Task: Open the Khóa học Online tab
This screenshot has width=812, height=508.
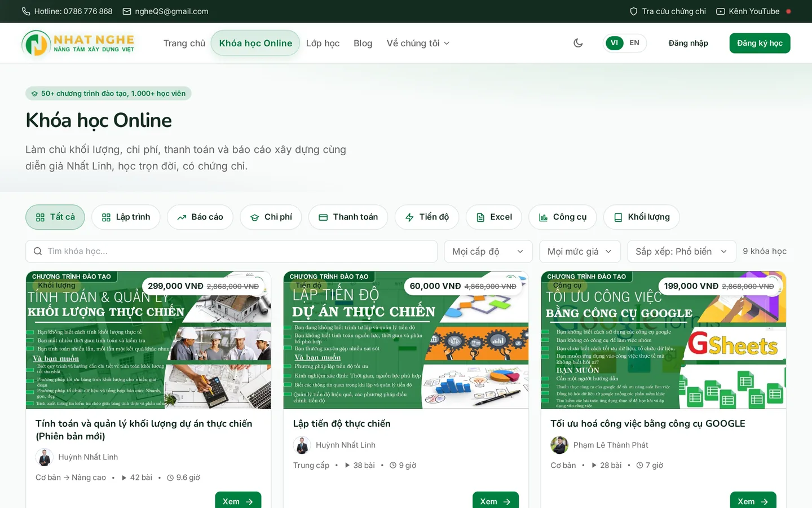Action: (255, 43)
